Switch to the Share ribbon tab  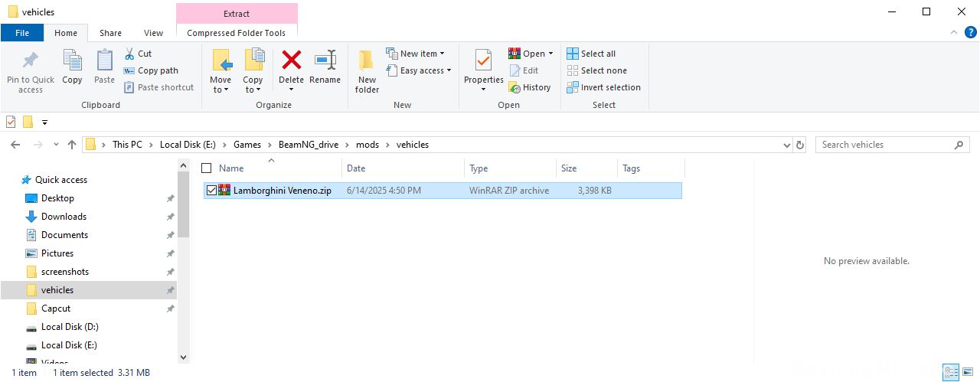tap(110, 33)
